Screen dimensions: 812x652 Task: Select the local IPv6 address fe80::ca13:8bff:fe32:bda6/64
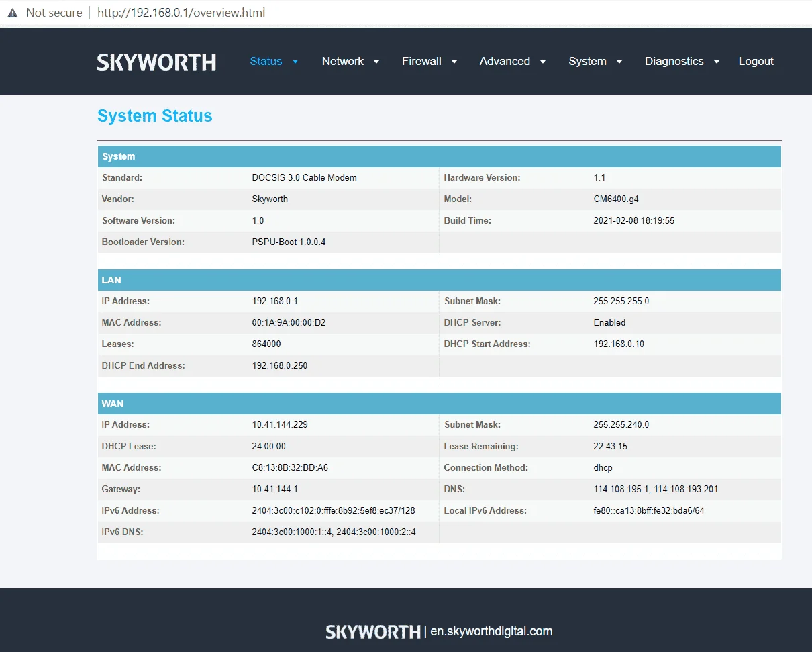click(x=649, y=511)
